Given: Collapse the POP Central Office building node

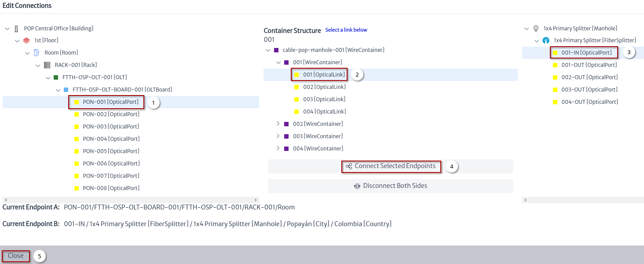Looking at the screenshot, I should coord(7,29).
